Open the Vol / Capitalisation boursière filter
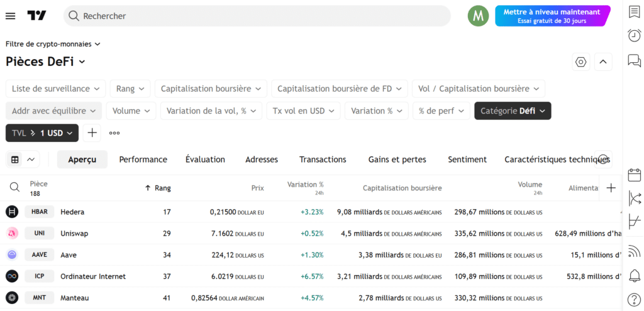This screenshot has height=311, width=644. coord(479,89)
